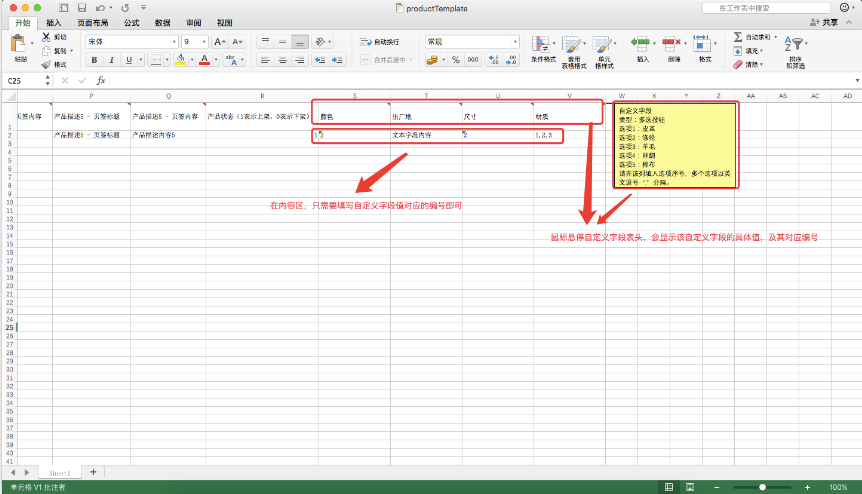Screen dimensions: 862x494
Task: Click the percent style button
Action: tap(456, 60)
